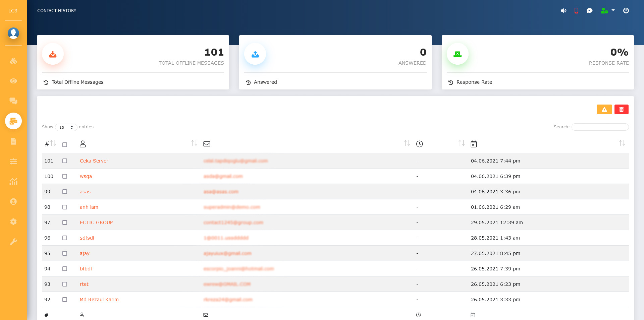Screen dimensions: 644x320
Task: Click the power logout icon
Action: pos(626,11)
